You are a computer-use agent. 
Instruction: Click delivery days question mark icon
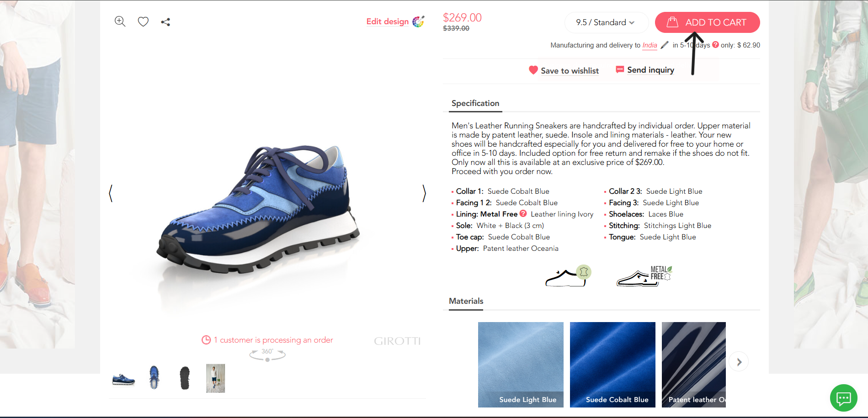tap(715, 45)
